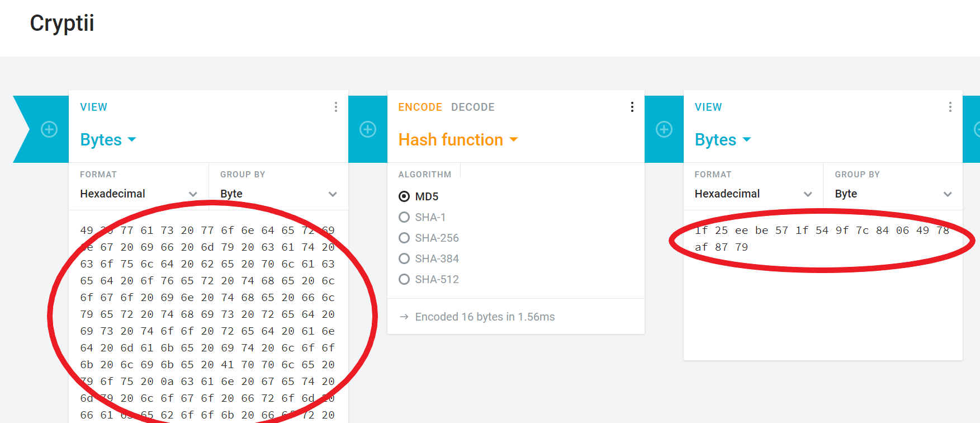Open the Hash function brick type dropdown
The height and width of the screenshot is (423, 980).
tap(458, 139)
